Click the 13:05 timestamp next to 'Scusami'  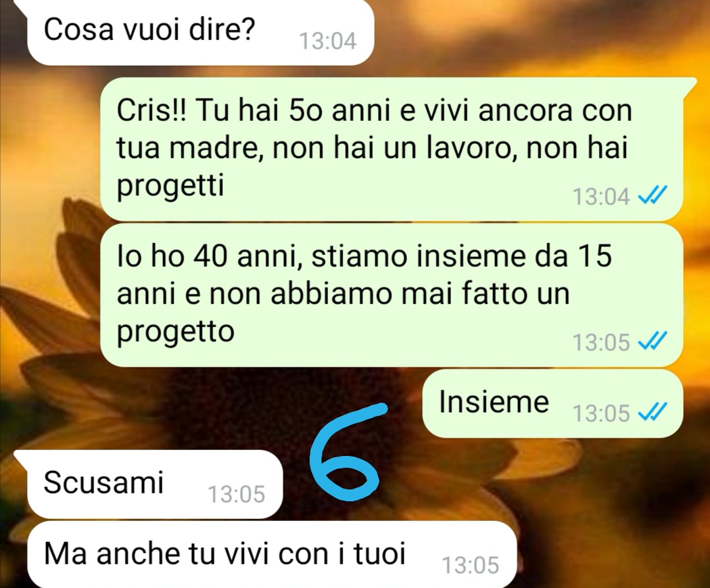click(237, 494)
